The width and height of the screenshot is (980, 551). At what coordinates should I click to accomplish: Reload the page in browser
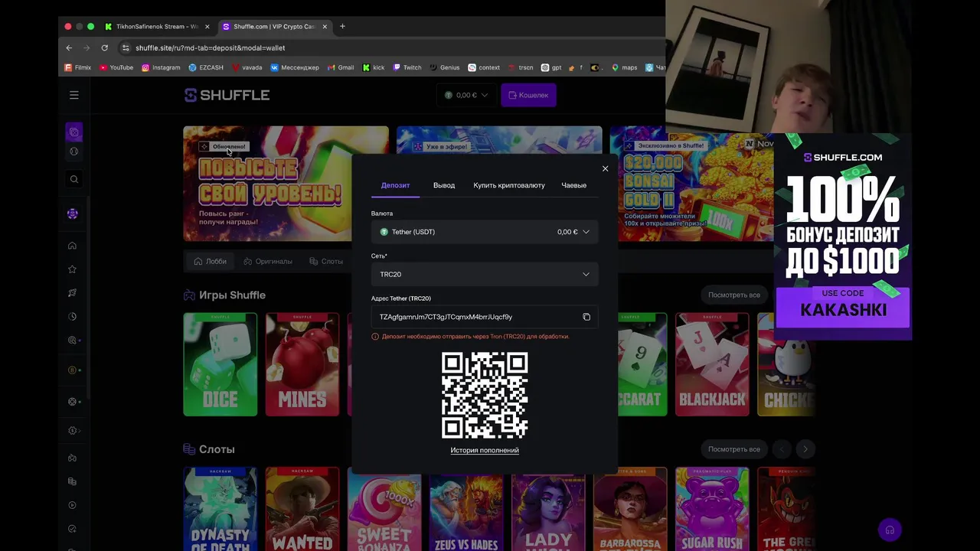[x=104, y=47]
